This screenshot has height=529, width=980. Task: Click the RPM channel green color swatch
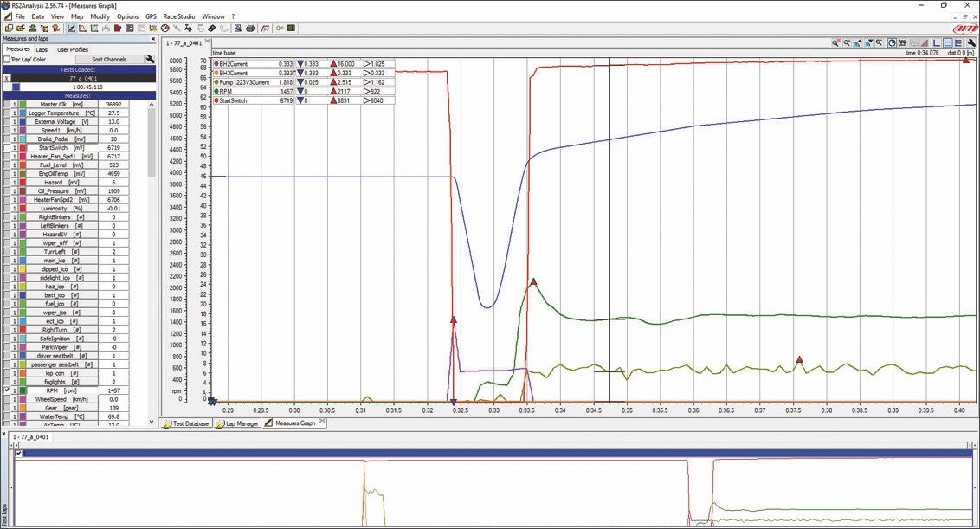click(23, 390)
